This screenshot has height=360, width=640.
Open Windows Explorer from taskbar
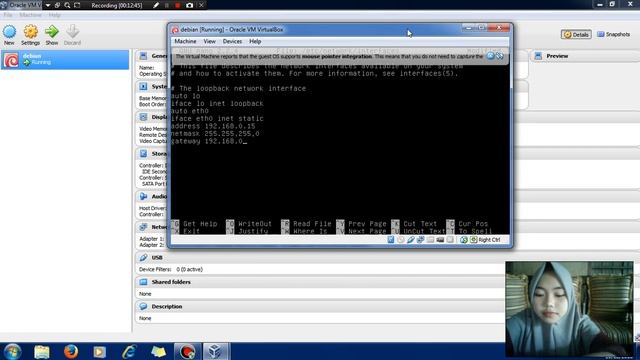[x=42, y=351]
